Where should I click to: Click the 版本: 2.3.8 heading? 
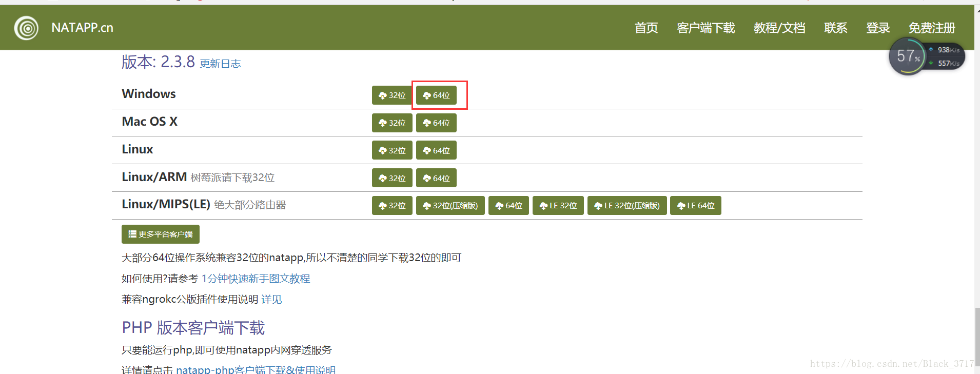point(158,62)
